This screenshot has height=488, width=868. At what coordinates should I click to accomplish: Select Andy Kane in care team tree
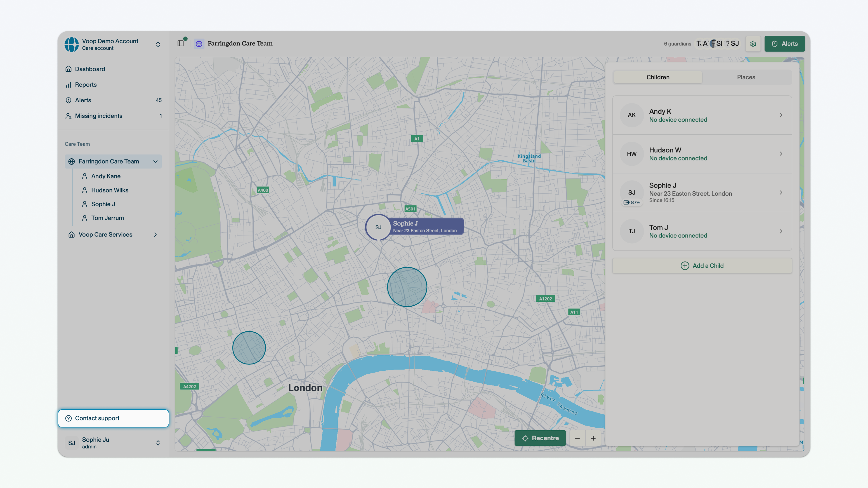point(106,176)
